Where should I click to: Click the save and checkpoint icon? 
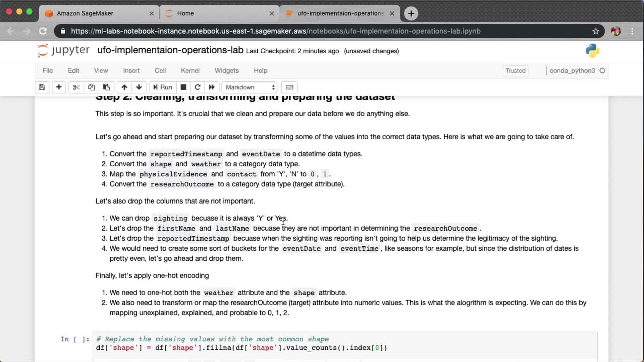tap(42, 87)
